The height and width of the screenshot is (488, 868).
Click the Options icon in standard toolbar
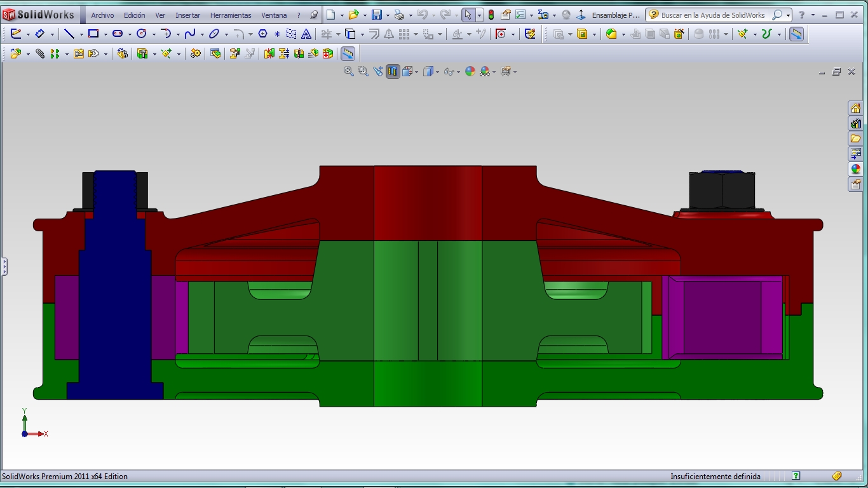pos(520,15)
